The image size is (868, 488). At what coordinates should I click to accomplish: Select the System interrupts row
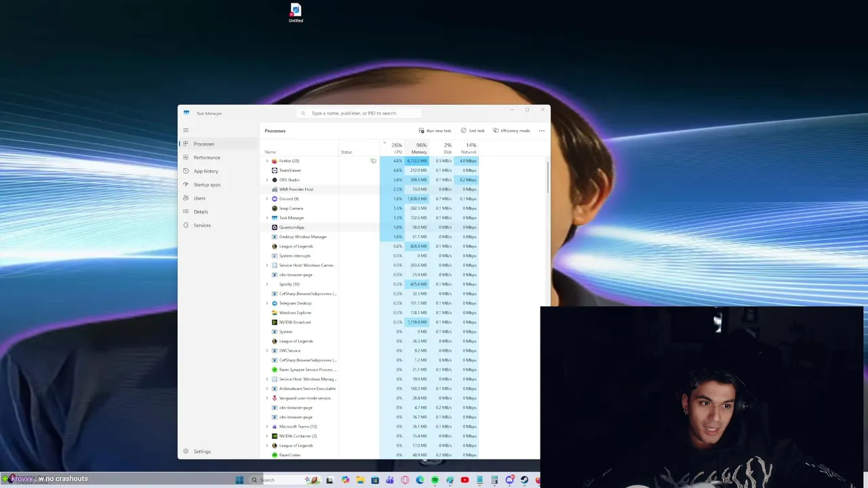click(370, 256)
